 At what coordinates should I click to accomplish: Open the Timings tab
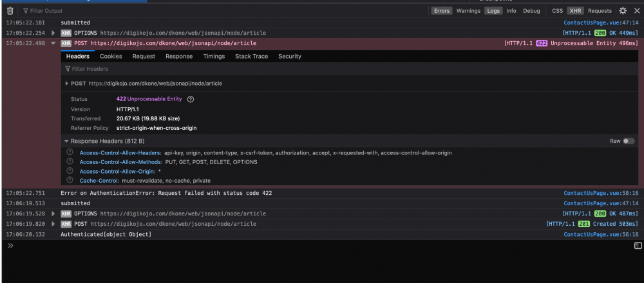click(x=214, y=56)
